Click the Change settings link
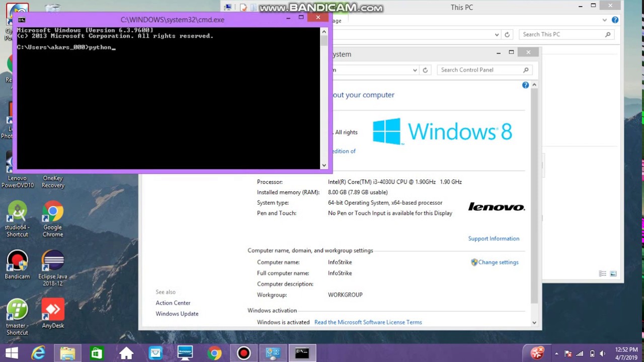644x362 pixels. click(x=498, y=262)
